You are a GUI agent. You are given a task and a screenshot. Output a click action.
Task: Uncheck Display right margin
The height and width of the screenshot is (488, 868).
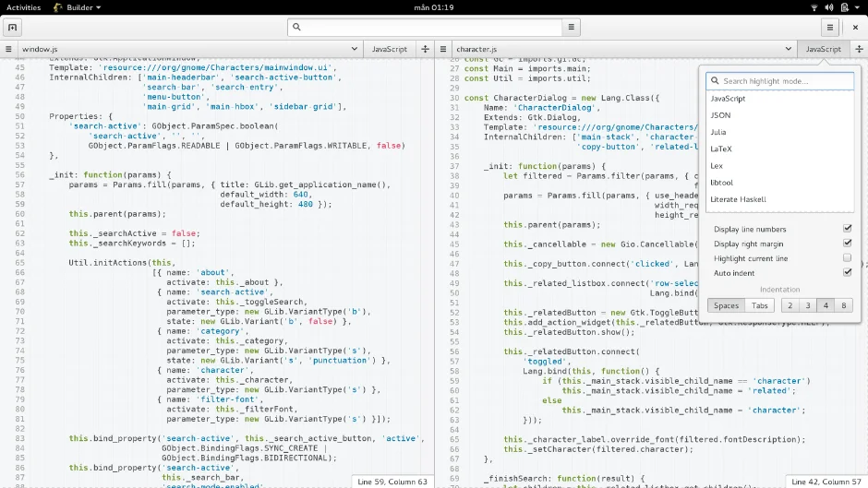tap(847, 244)
